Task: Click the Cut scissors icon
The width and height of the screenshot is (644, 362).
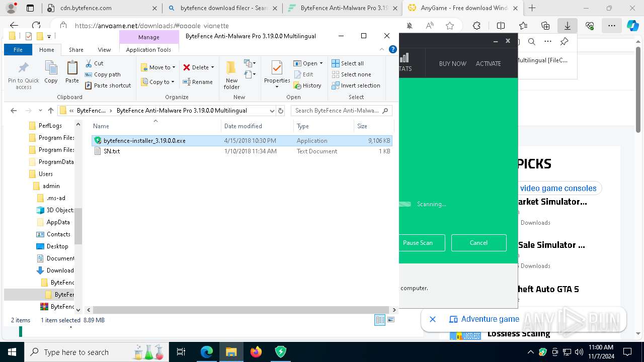Action: (89, 63)
